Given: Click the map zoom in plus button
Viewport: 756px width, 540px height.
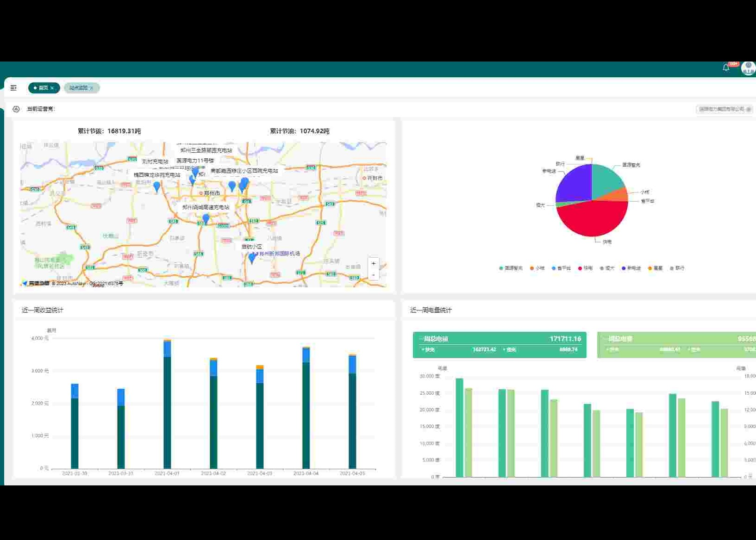Looking at the screenshot, I should 373,263.
